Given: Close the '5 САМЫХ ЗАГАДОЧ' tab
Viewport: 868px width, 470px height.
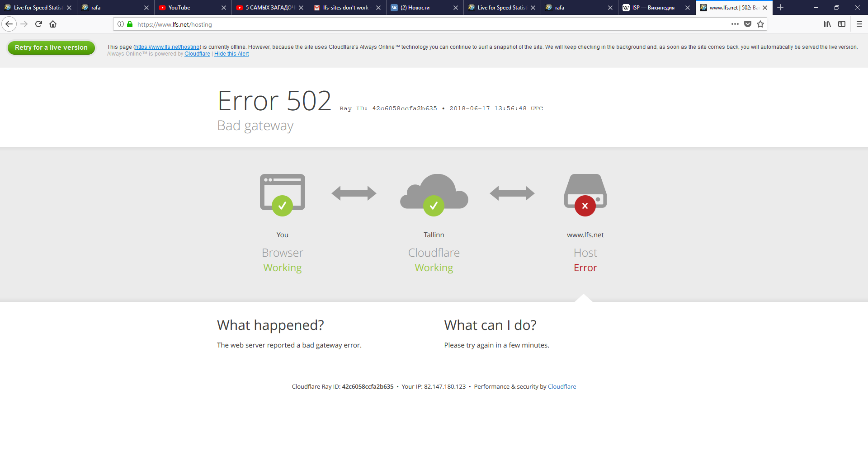Looking at the screenshot, I should pyautogui.click(x=301, y=8).
